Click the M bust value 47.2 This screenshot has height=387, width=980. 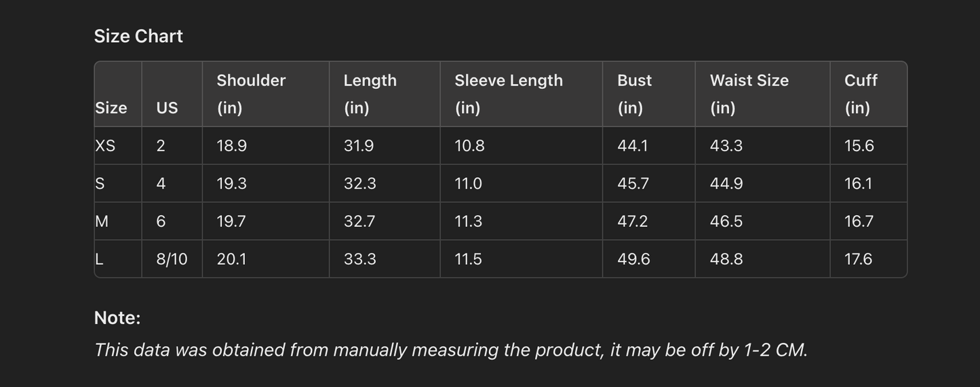(x=632, y=221)
